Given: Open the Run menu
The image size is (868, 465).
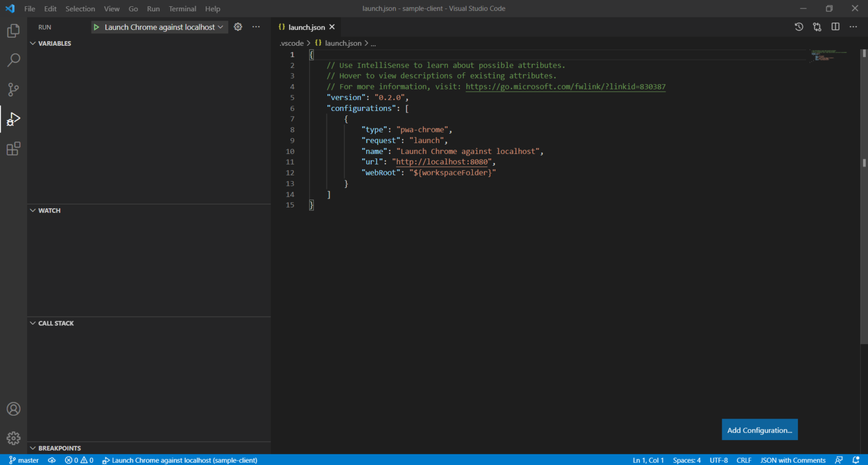Looking at the screenshot, I should click(x=153, y=8).
